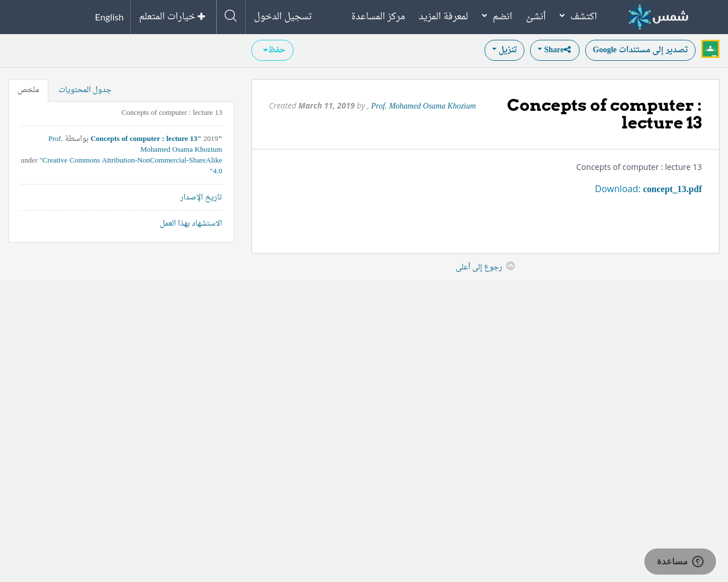This screenshot has width=728, height=582.
Task: Expand the انضم menu
Action: coord(497,16)
